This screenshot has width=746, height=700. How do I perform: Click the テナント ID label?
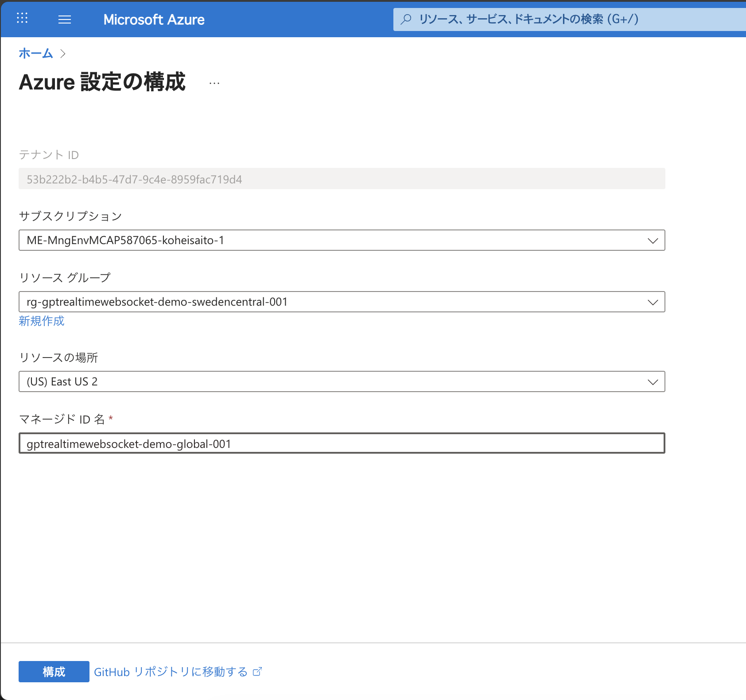click(49, 155)
